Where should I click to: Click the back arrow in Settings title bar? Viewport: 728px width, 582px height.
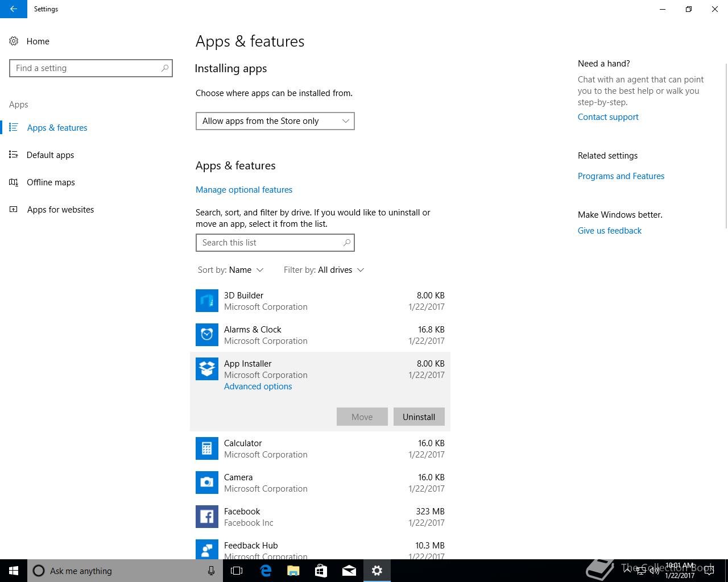pyautogui.click(x=14, y=9)
